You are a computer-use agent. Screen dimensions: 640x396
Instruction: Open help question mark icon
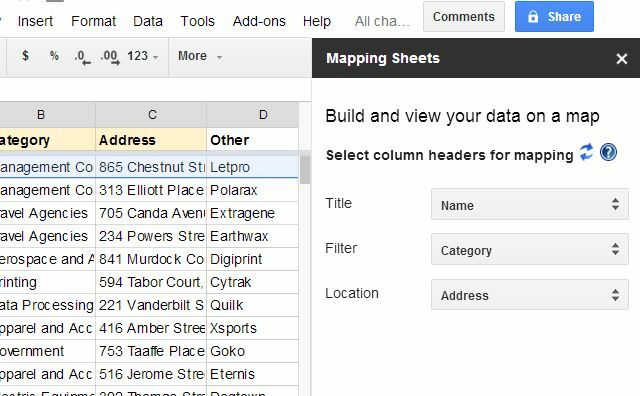608,153
